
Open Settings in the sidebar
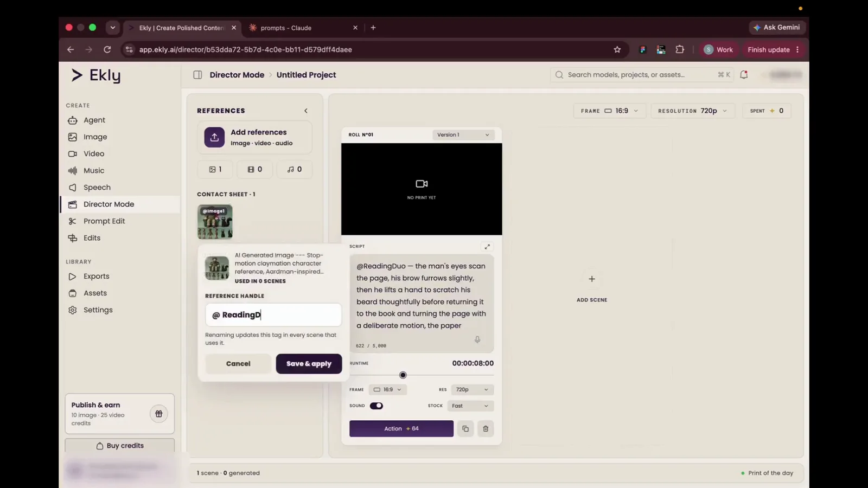pyautogui.click(x=98, y=310)
